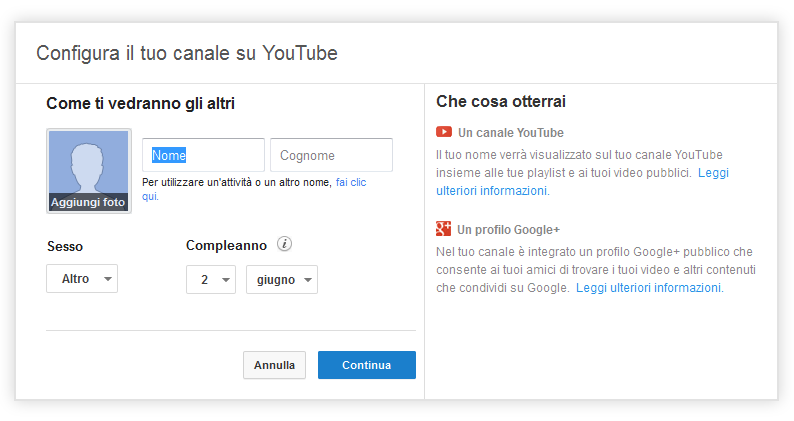Click the Compleanno info icon
Screen dimensions: 794x421
pyautogui.click(x=284, y=244)
